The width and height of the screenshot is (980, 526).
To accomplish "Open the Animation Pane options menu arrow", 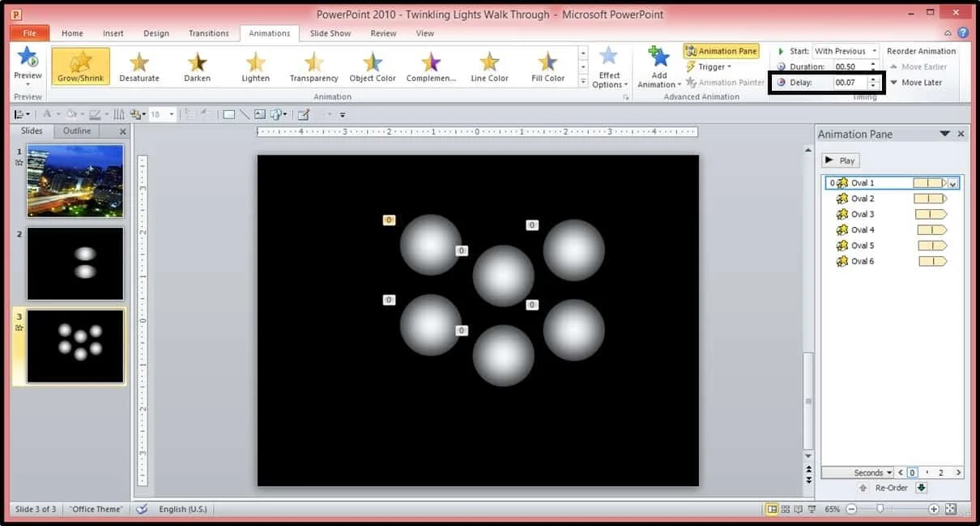I will tap(944, 134).
